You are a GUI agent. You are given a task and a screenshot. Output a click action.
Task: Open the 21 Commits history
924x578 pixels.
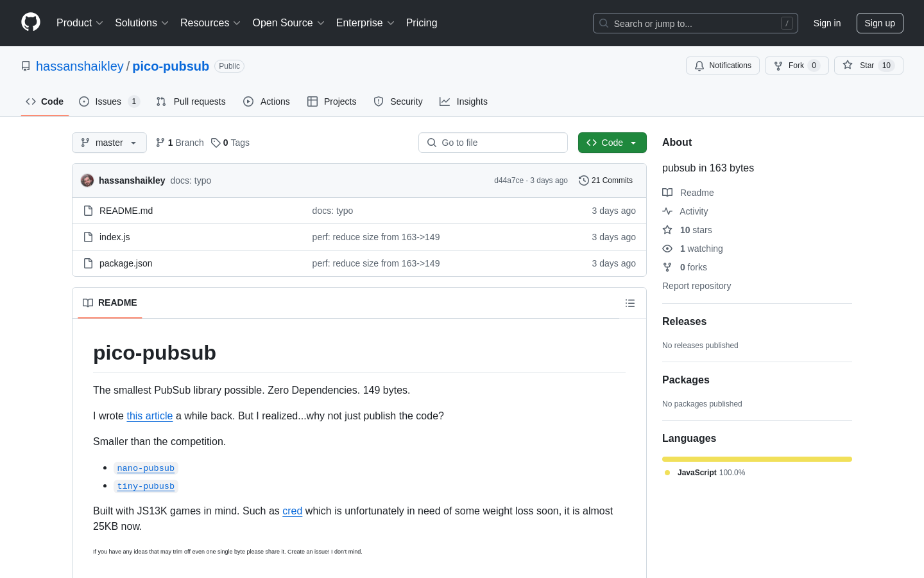click(606, 180)
